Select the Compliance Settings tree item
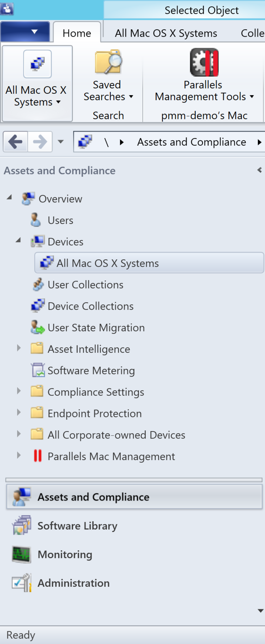 point(96,392)
